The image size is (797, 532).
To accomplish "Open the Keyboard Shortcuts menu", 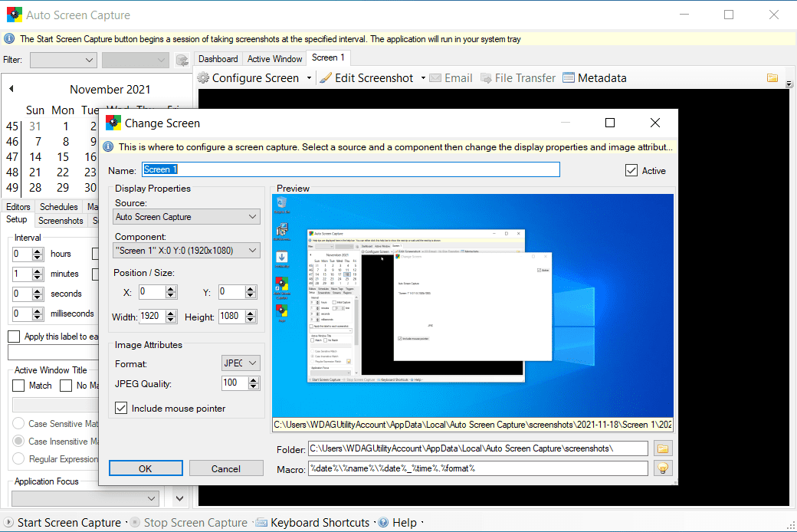I will pos(320,523).
